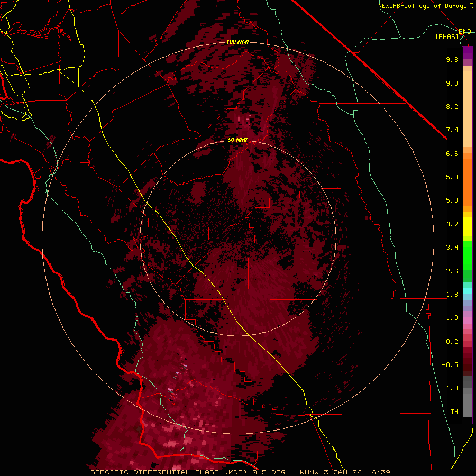The width and height of the screenshot is (476, 476).
Task: Click the '0.5 DEG' elevation text in caption
Action: pyautogui.click(x=269, y=472)
